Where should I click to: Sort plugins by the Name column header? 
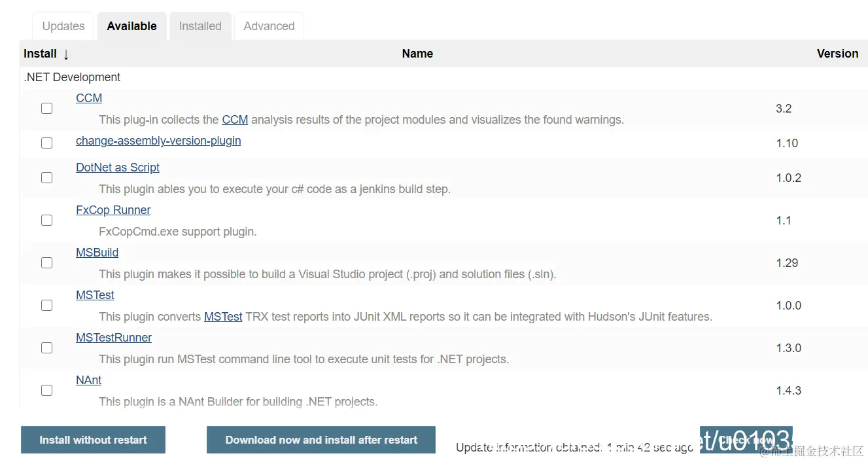[x=417, y=54]
